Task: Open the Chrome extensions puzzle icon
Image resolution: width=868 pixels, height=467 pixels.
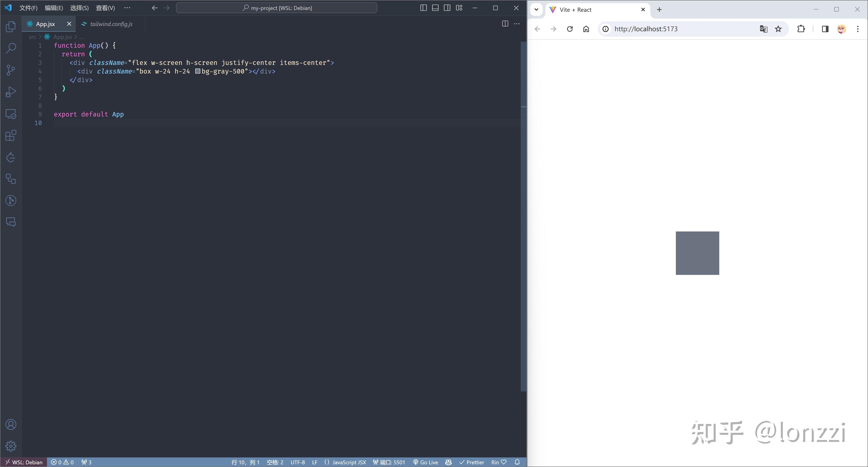Action: pyautogui.click(x=801, y=29)
